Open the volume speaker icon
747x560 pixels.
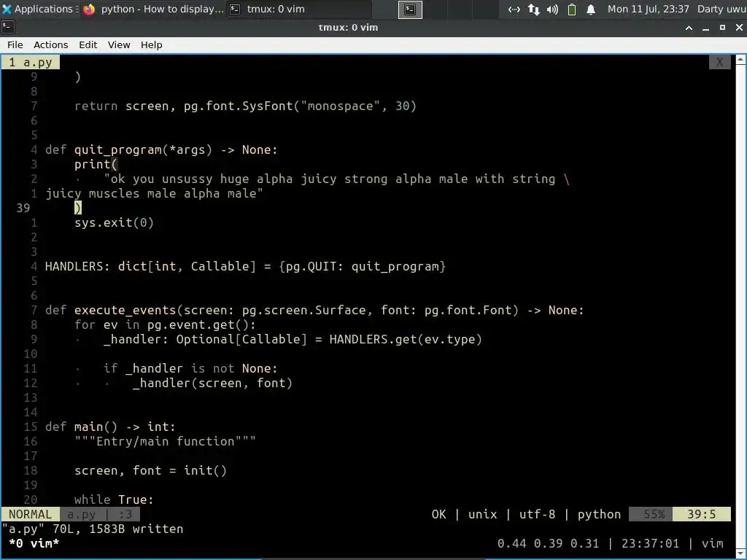[553, 9]
